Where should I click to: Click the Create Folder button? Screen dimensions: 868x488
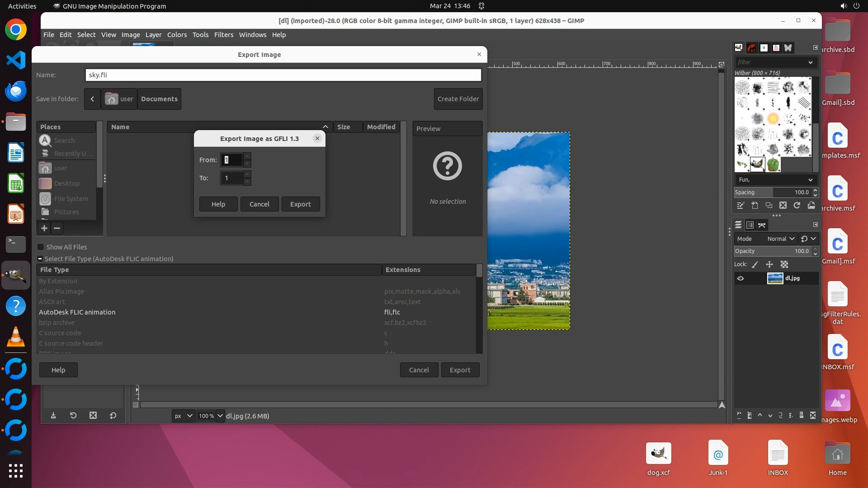(458, 99)
